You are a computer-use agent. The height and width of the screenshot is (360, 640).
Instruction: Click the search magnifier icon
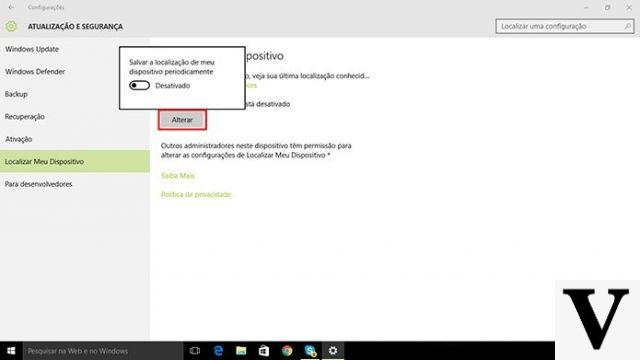click(x=628, y=26)
